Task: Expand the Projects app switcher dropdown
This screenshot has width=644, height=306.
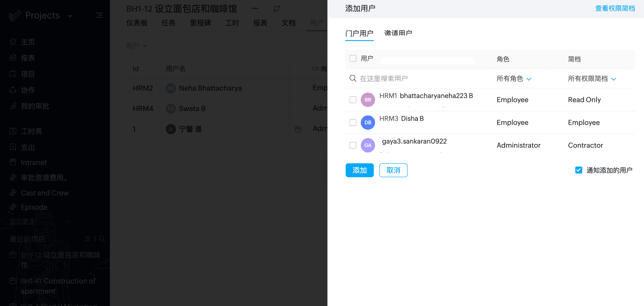Action: pos(70,16)
